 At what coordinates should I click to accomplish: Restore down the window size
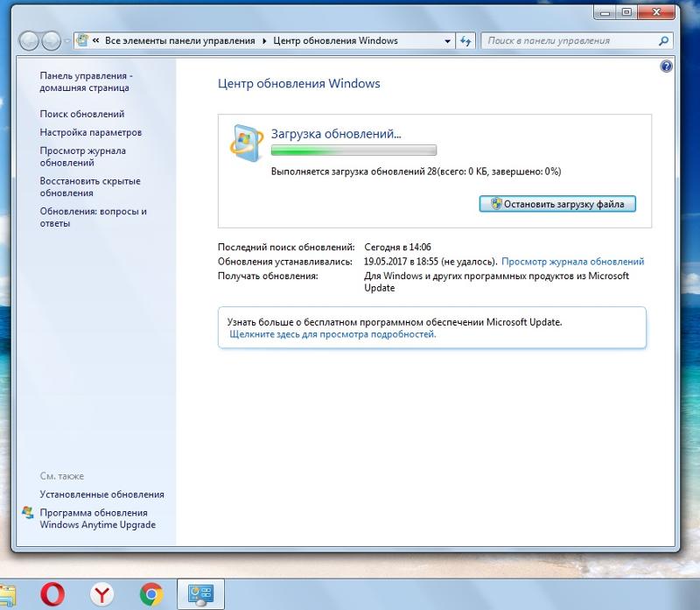click(626, 12)
